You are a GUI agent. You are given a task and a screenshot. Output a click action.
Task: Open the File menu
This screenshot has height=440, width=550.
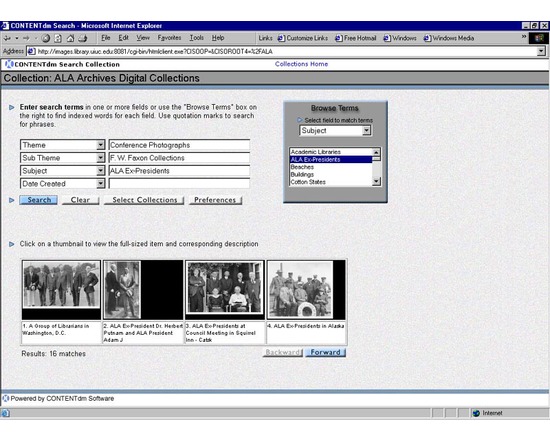[106, 38]
